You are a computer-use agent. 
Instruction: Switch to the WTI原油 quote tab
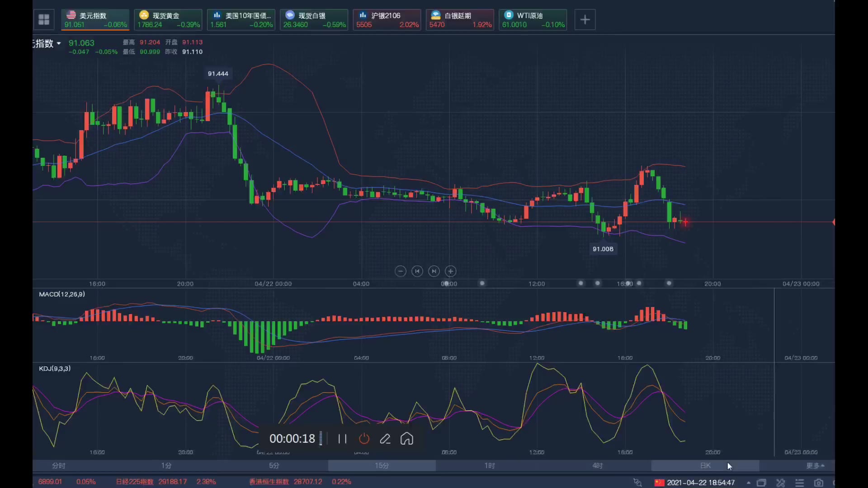pos(533,20)
